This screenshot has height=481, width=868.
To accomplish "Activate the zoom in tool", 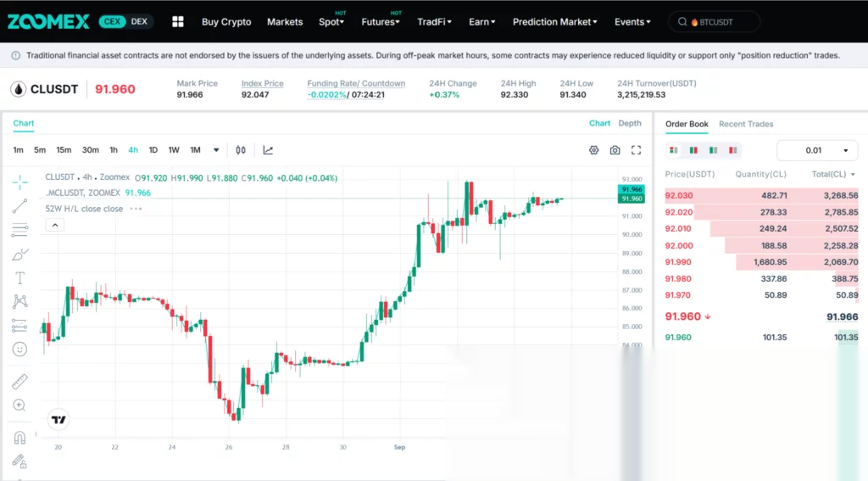I will pos(19,405).
